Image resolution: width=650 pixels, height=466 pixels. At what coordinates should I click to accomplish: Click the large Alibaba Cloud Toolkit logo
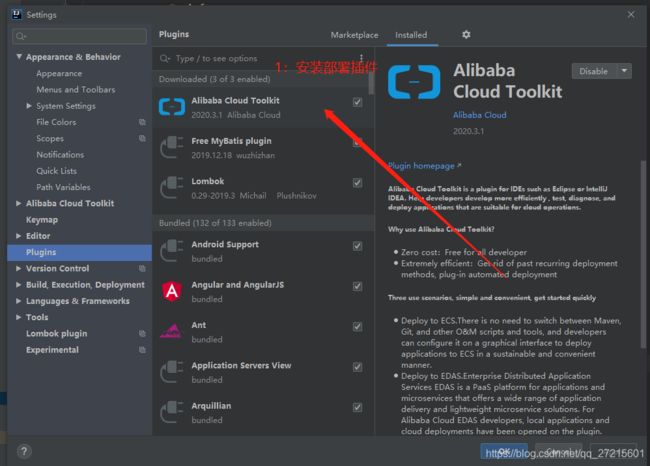click(414, 82)
